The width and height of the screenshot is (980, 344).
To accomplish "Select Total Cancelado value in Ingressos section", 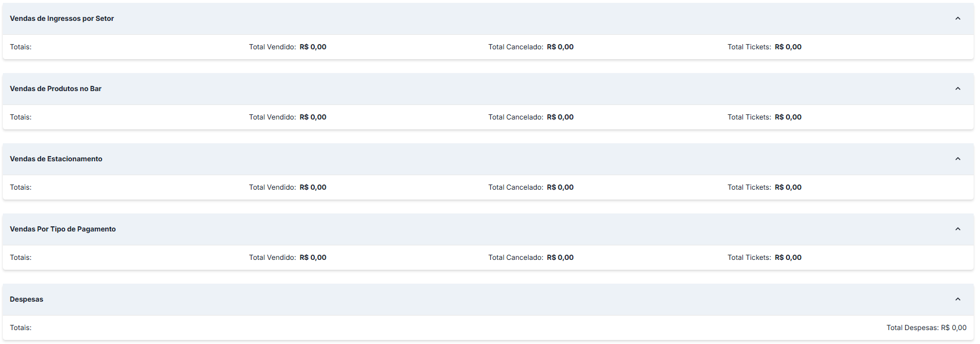I will [x=560, y=47].
